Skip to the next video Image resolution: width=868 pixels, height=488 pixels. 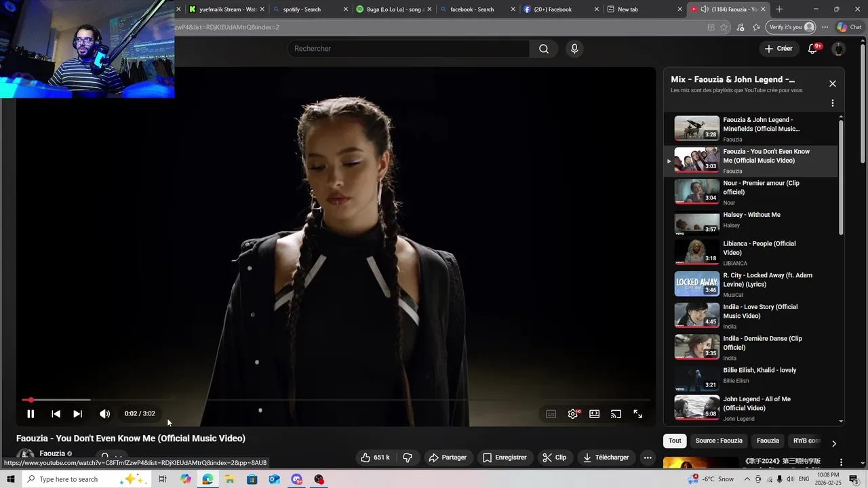click(77, 413)
